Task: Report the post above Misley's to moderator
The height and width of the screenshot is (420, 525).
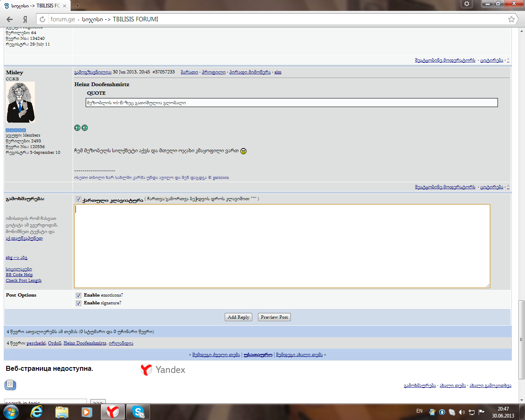Action: coord(445,60)
